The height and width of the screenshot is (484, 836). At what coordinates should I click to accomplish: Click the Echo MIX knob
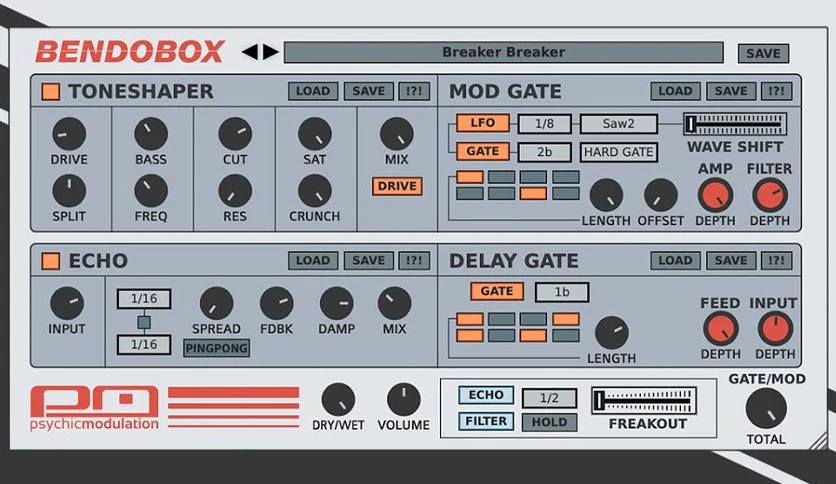[x=394, y=304]
